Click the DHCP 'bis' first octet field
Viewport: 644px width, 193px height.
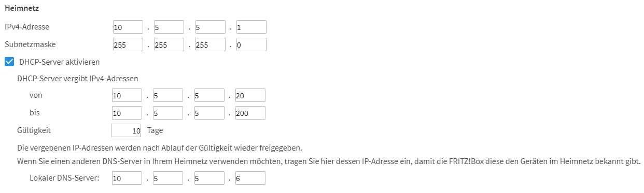tap(127, 113)
